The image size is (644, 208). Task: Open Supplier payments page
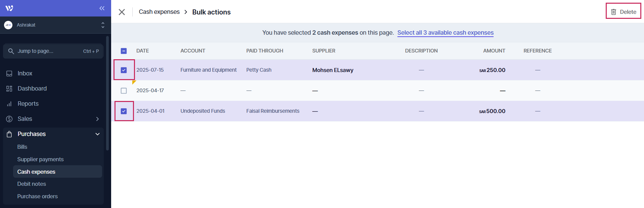tap(40, 159)
